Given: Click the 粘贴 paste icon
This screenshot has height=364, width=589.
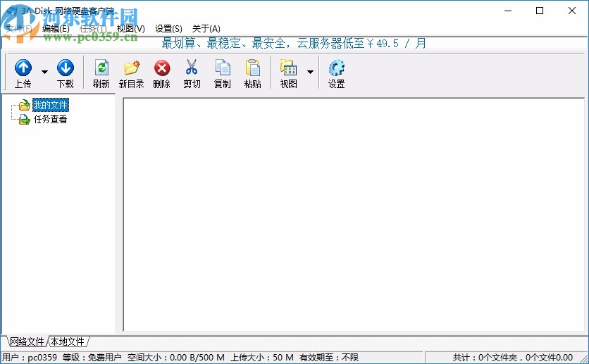Looking at the screenshot, I should tap(252, 73).
